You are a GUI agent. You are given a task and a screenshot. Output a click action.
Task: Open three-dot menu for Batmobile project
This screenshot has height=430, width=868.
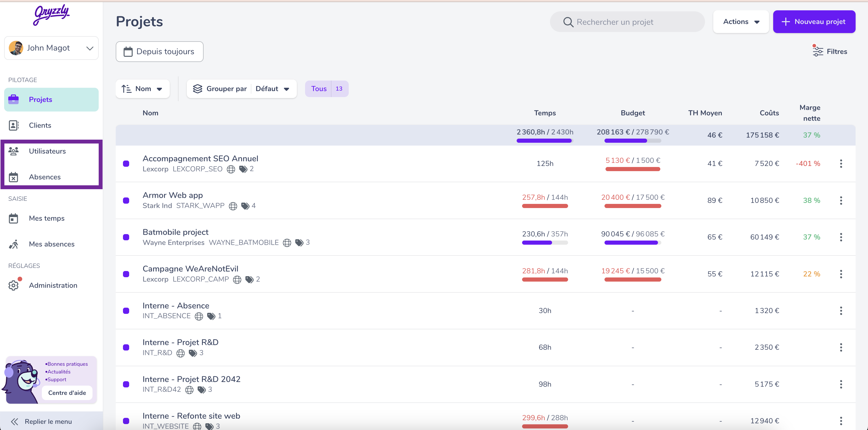coord(841,237)
